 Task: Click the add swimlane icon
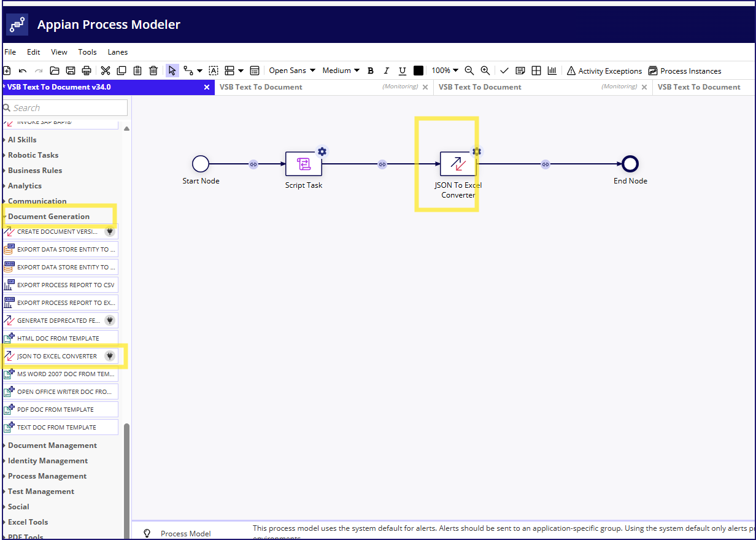(229, 71)
